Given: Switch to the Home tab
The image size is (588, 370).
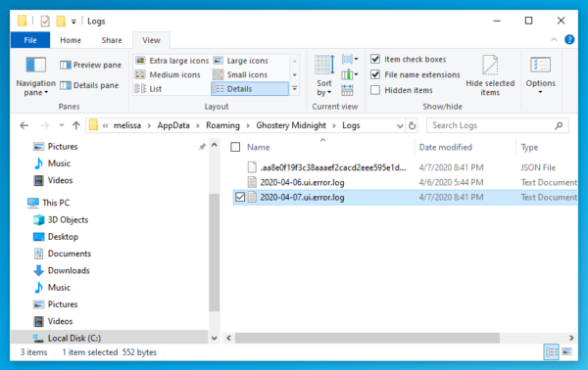Looking at the screenshot, I should point(71,40).
